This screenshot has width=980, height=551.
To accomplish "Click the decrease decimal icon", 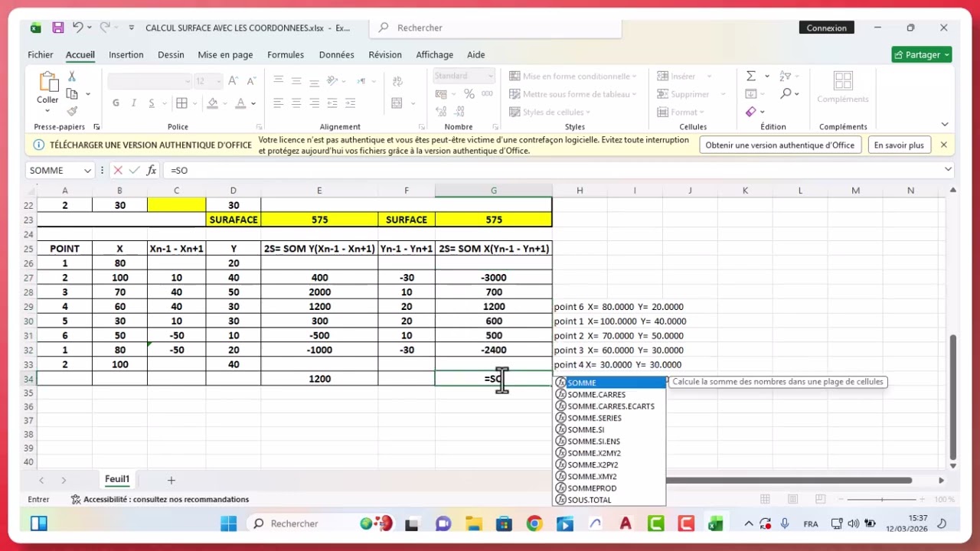I will pos(460,112).
